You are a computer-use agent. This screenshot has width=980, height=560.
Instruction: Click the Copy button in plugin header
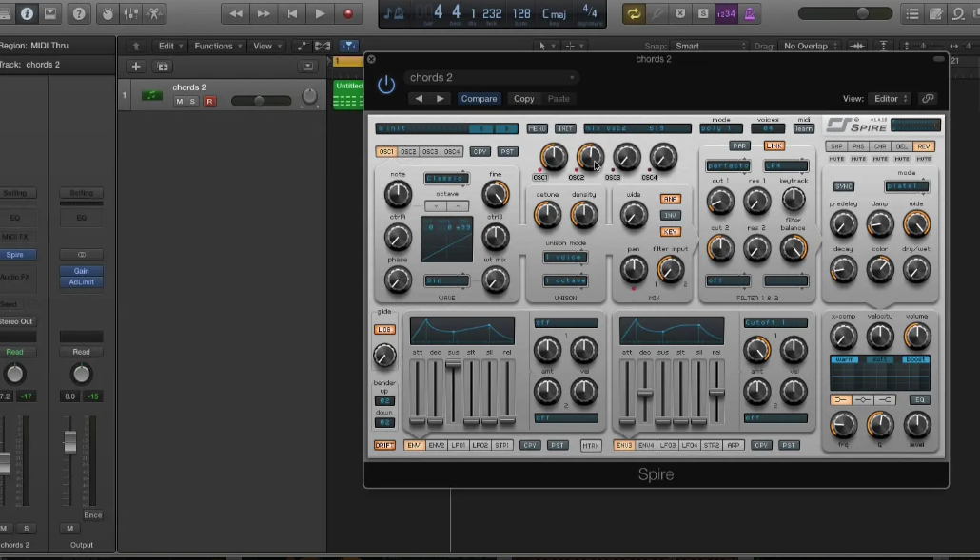[x=523, y=99]
